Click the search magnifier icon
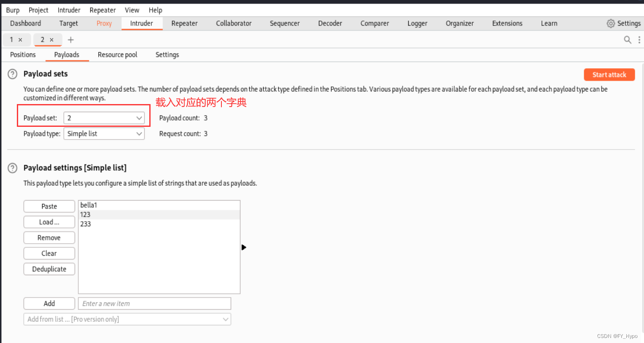 628,40
